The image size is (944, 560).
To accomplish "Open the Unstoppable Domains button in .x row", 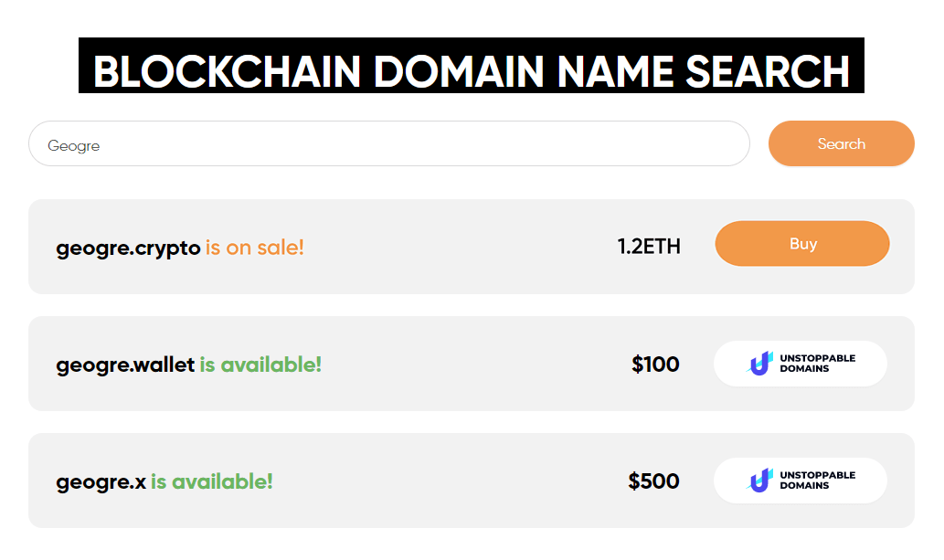I will pyautogui.click(x=801, y=481).
